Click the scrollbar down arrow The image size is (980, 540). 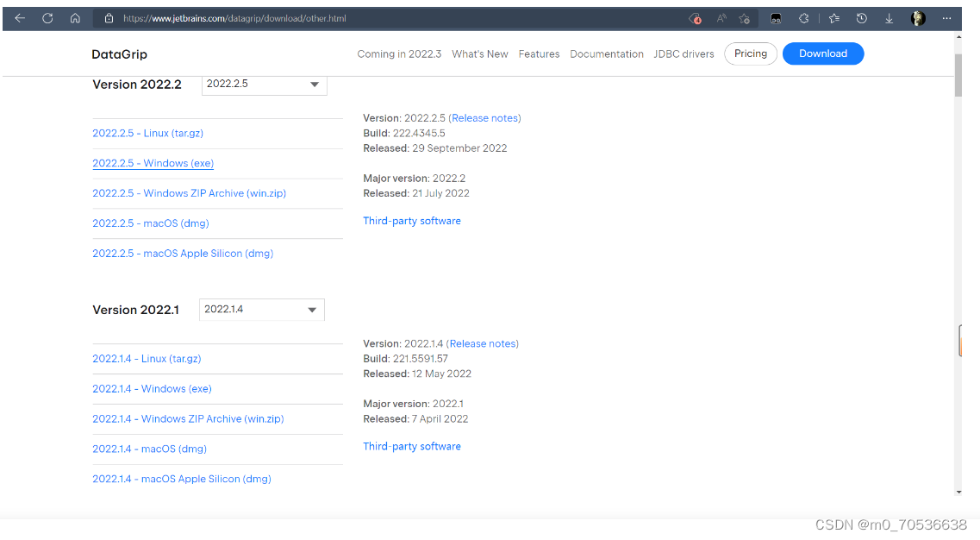[x=958, y=492]
